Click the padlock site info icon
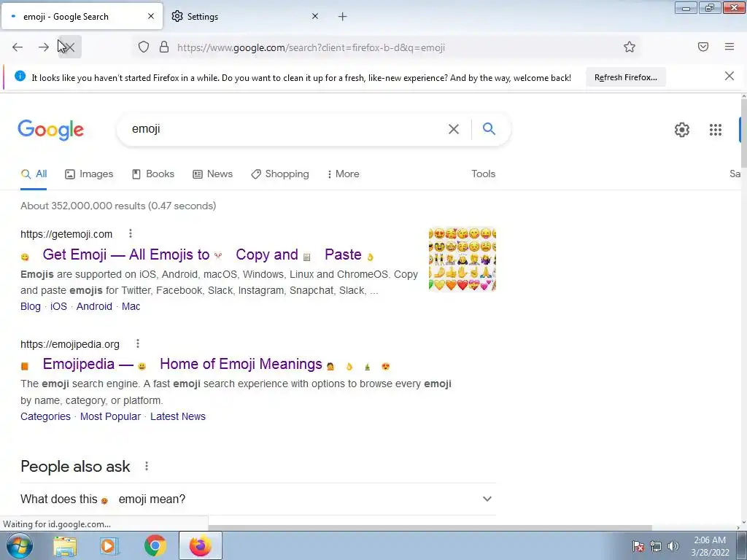 coord(164,47)
